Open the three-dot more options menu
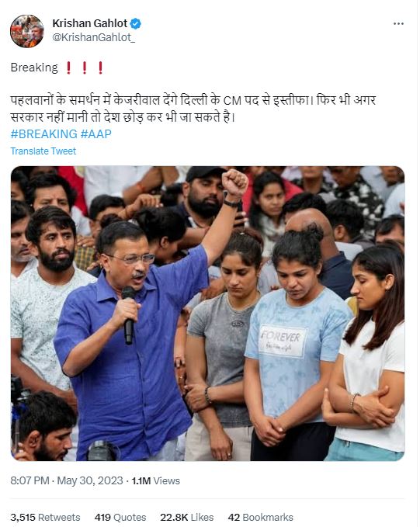The image size is (420, 527). (398, 24)
